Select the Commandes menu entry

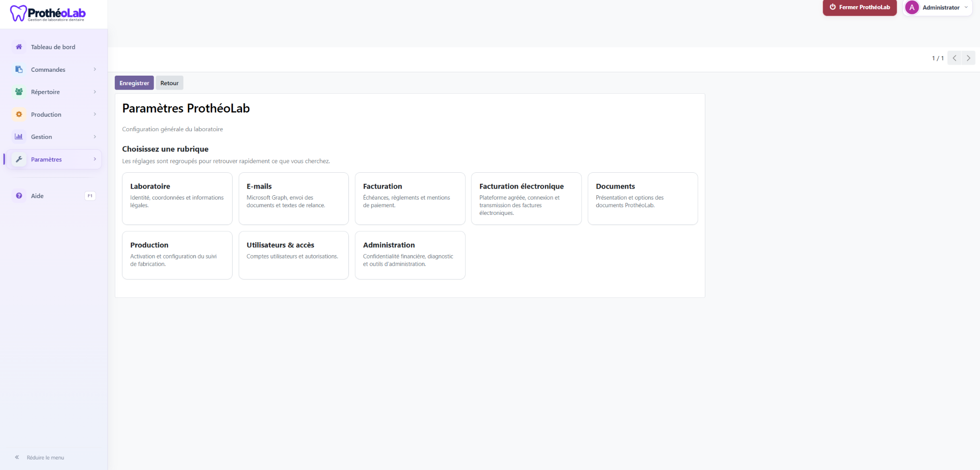[x=54, y=69]
